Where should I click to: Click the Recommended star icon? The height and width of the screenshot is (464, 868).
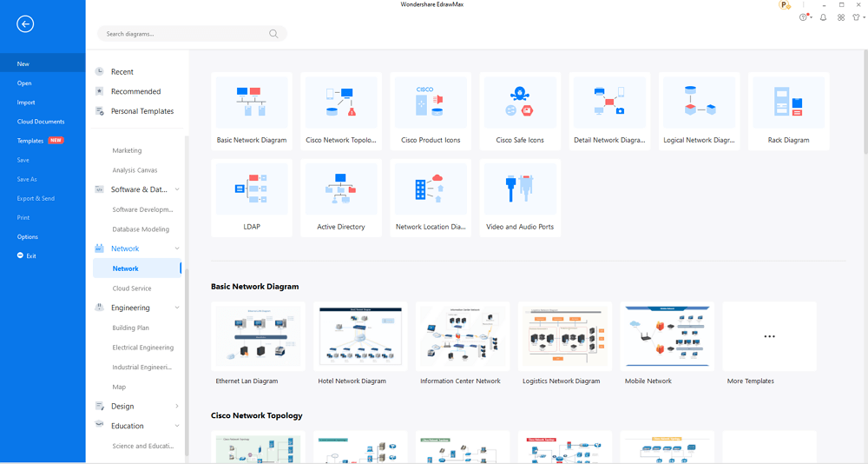pyautogui.click(x=100, y=91)
